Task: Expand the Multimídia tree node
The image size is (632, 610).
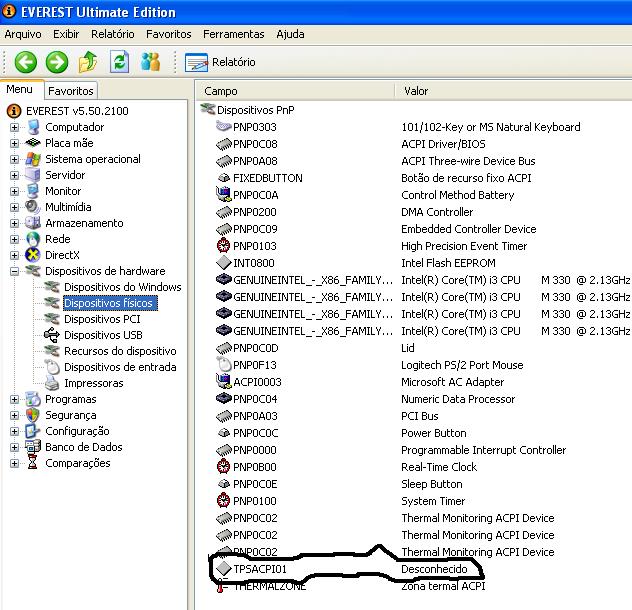Action: tap(15, 207)
